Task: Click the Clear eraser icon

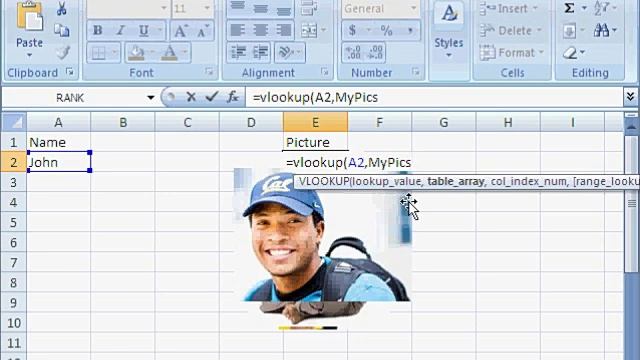Action: coord(570,52)
